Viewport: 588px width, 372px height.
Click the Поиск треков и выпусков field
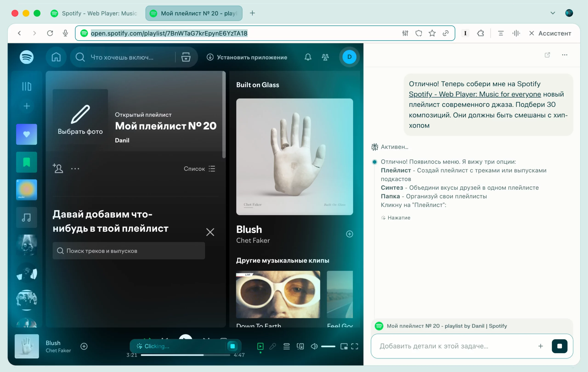click(x=129, y=251)
